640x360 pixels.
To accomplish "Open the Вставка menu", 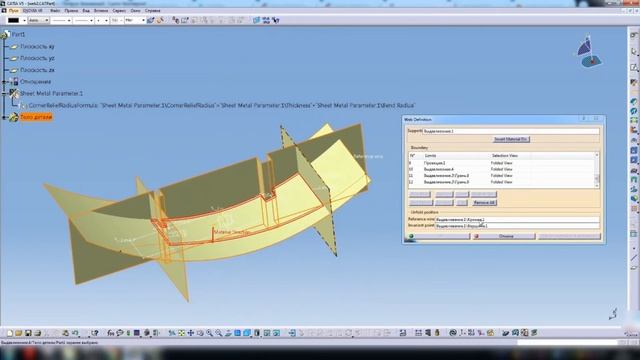I will 101,11.
